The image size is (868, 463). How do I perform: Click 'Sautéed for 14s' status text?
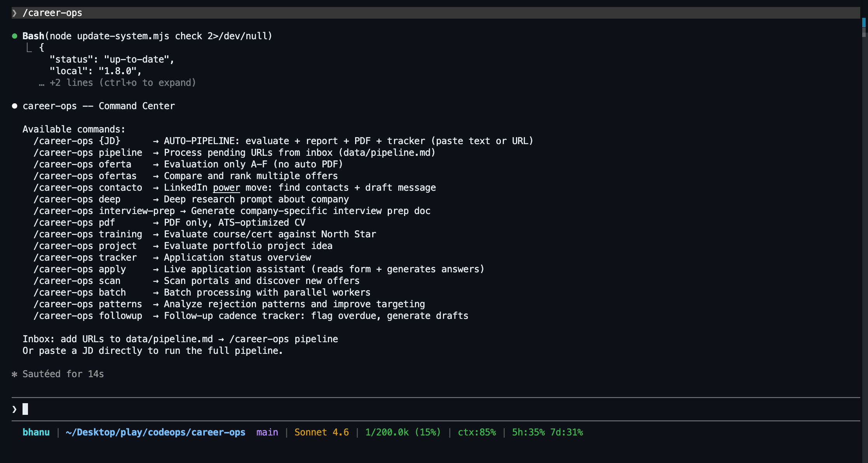[x=63, y=374]
